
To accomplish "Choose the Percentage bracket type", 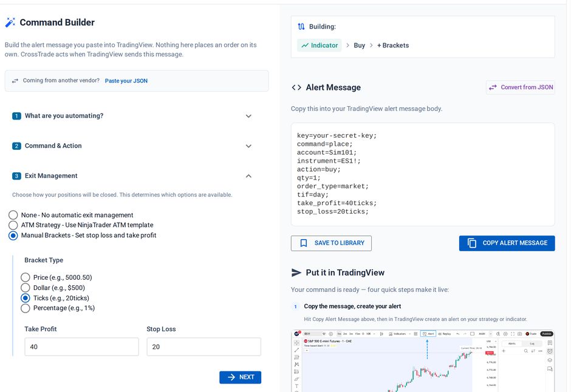I will tap(25, 308).
